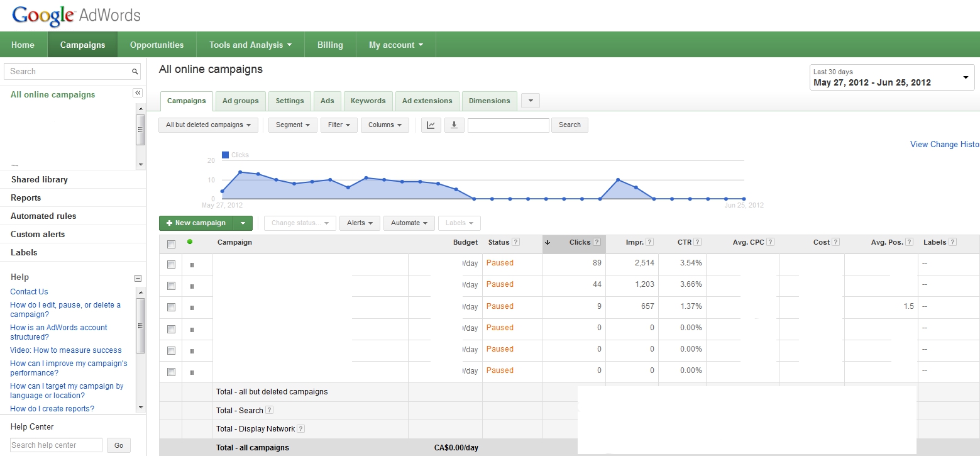Screen dimensions: 980x456
Task: Click help icon beside Total - Display Network
Action: click(300, 429)
